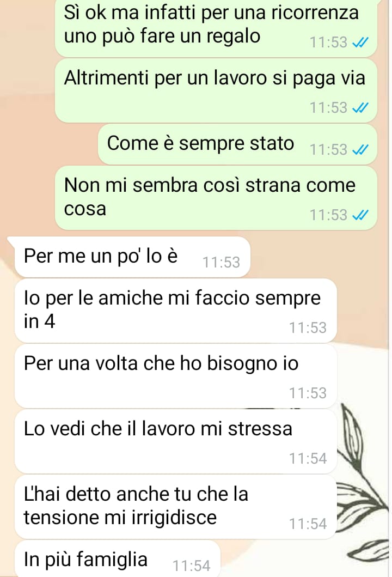Tap the 'Come è sempre stato' bubble
The width and height of the screenshot is (392, 577).
click(237, 144)
